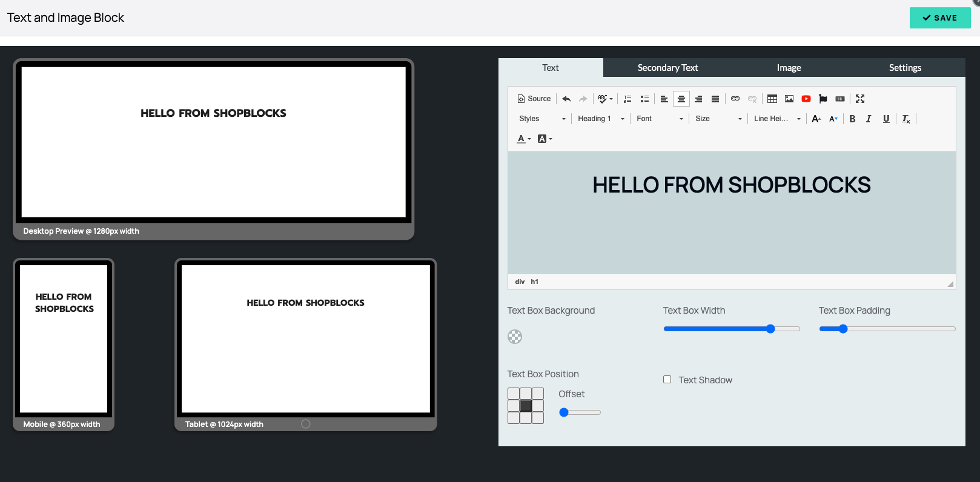Select the center text box position

tap(526, 406)
